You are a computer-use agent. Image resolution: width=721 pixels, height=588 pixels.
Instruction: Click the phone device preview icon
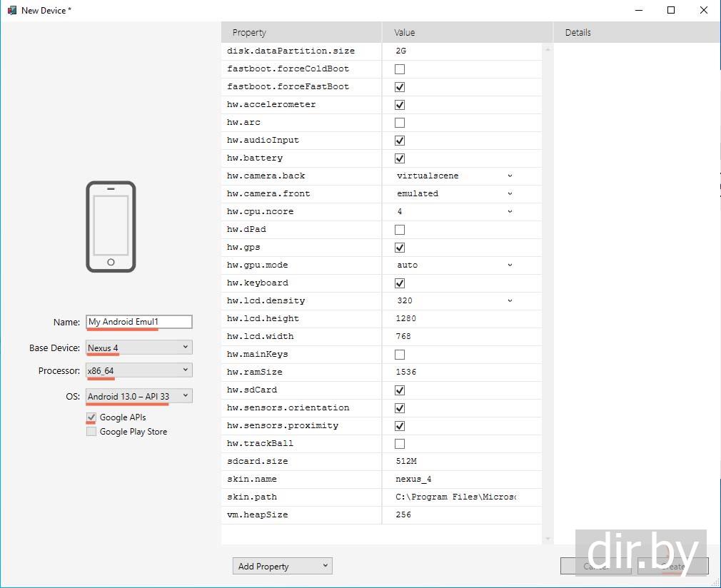[111, 226]
